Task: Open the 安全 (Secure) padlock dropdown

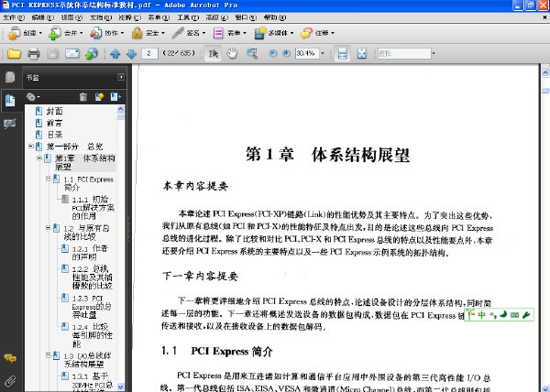Action: pyautogui.click(x=148, y=33)
